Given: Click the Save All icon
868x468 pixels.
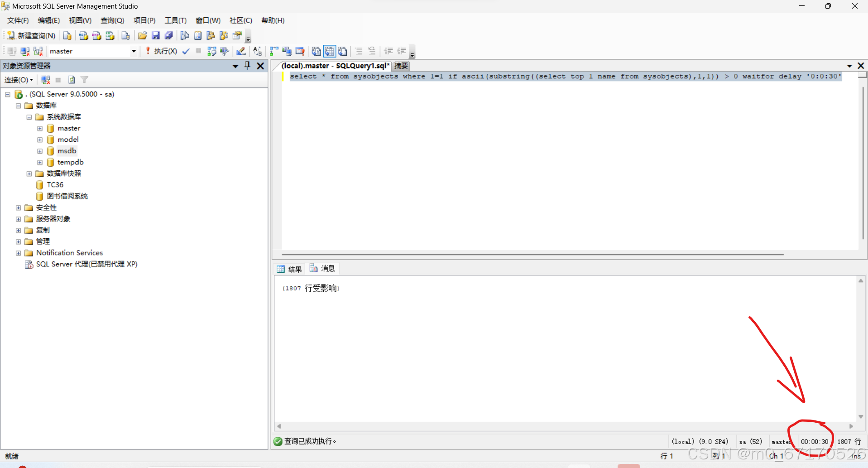Looking at the screenshot, I should (169, 35).
